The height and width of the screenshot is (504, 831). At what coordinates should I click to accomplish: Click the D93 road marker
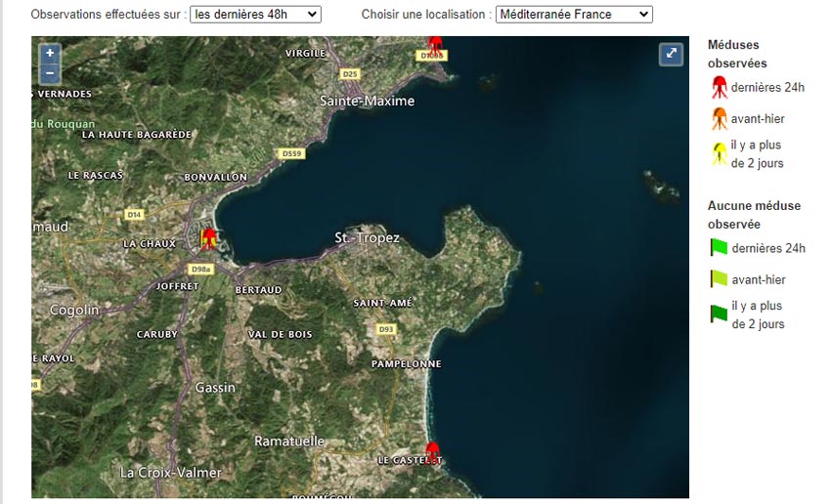point(386,329)
